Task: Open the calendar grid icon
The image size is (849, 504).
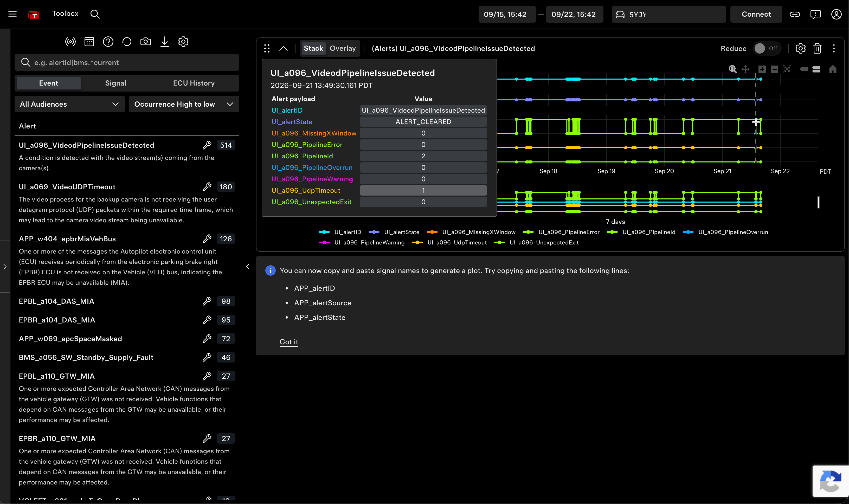Action: pyautogui.click(x=89, y=42)
